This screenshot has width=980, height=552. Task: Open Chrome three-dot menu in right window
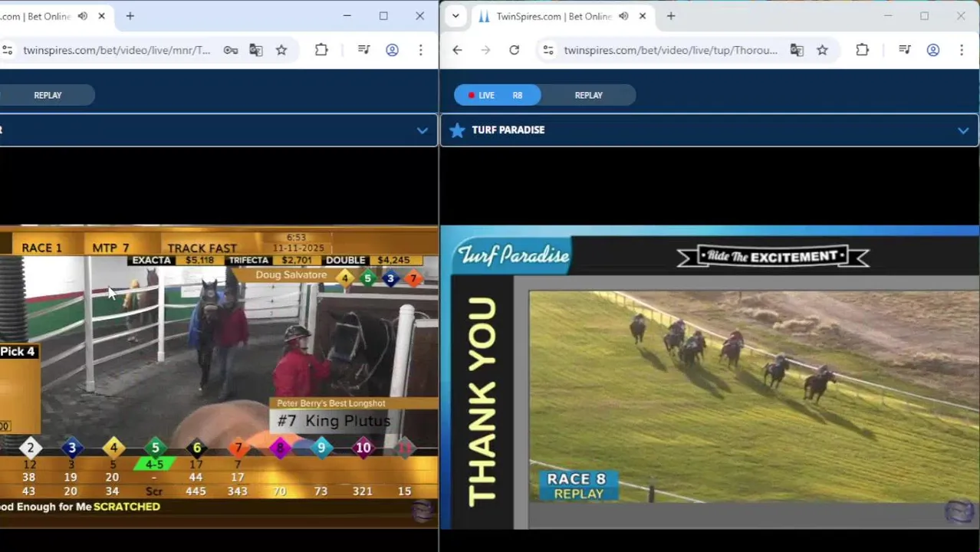tap(961, 50)
